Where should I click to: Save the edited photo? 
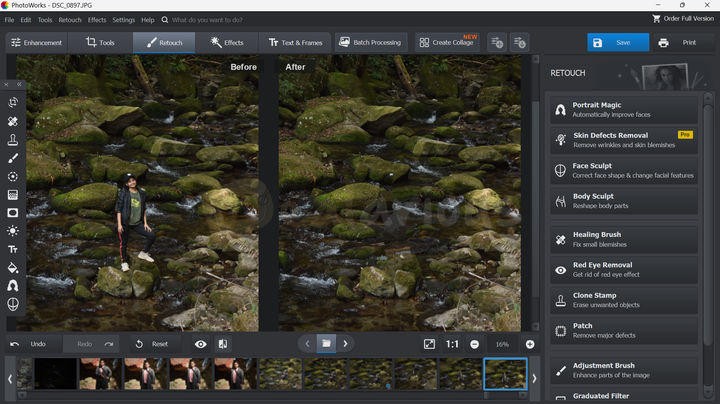pyautogui.click(x=618, y=43)
